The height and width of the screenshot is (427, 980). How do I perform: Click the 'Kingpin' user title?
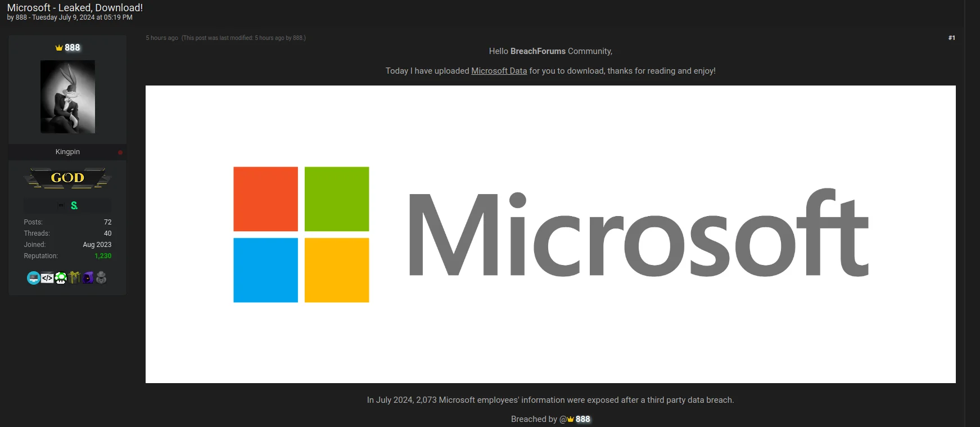click(67, 152)
